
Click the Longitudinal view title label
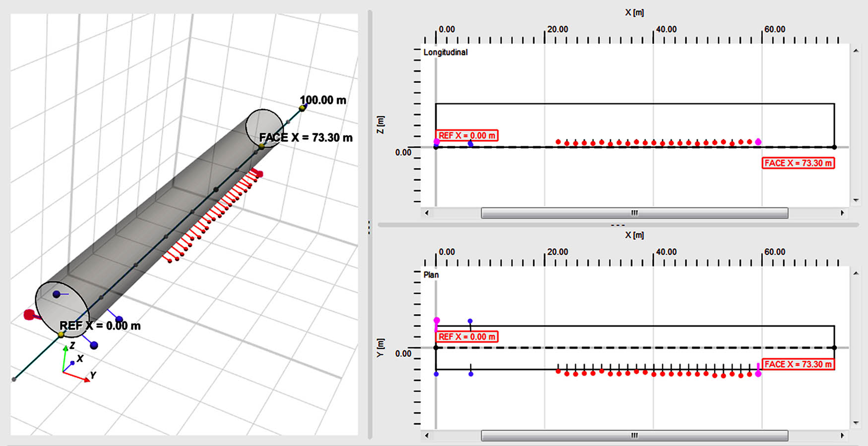445,52
